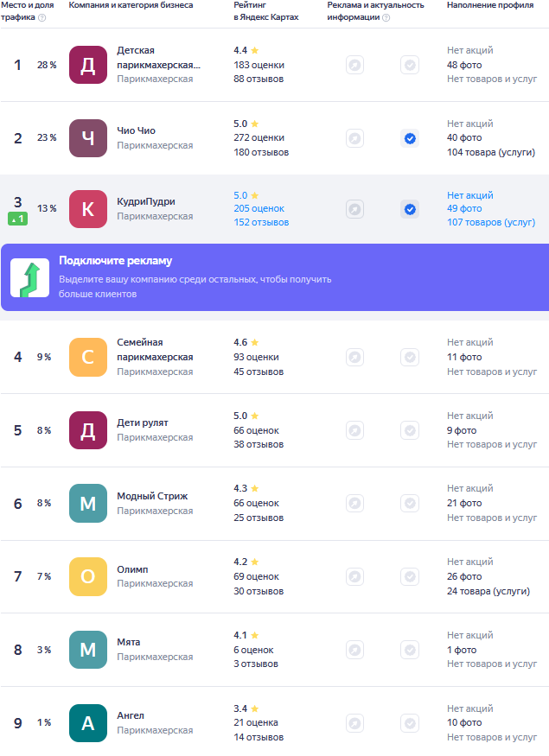The height and width of the screenshot is (756, 549).
Task: Click the "49 фото" link for КудриПудри
Action: coord(464,209)
